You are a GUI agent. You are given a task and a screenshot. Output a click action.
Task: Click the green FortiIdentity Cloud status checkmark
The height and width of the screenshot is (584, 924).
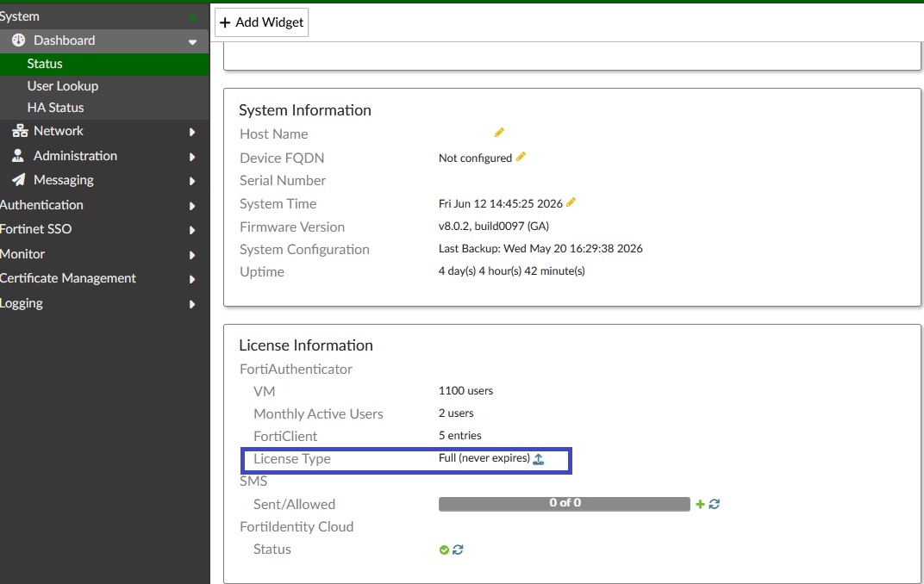[444, 550]
